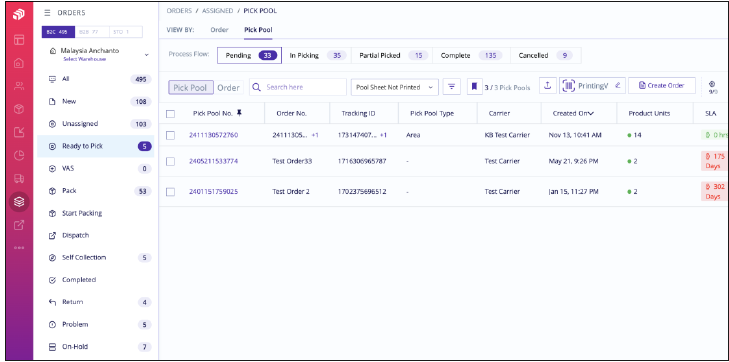Image resolution: width=729 pixels, height=362 pixels.
Task: Open the Start Packing menu item
Action: 95,213
